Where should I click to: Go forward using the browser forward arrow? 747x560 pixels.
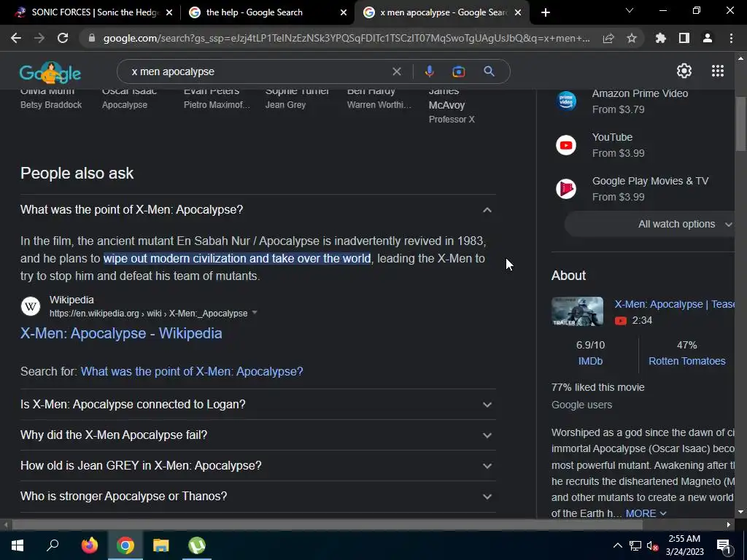[39, 38]
